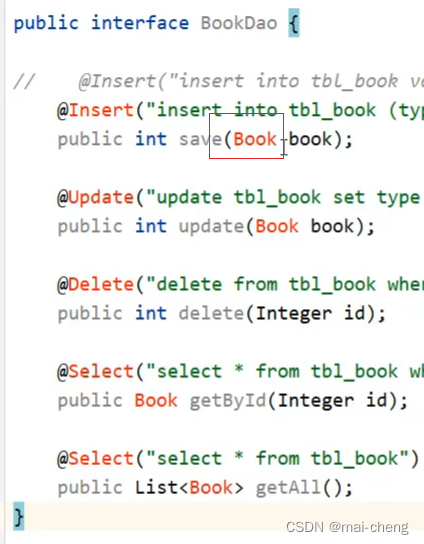
Task: Click the interface keyword
Action: (140, 23)
